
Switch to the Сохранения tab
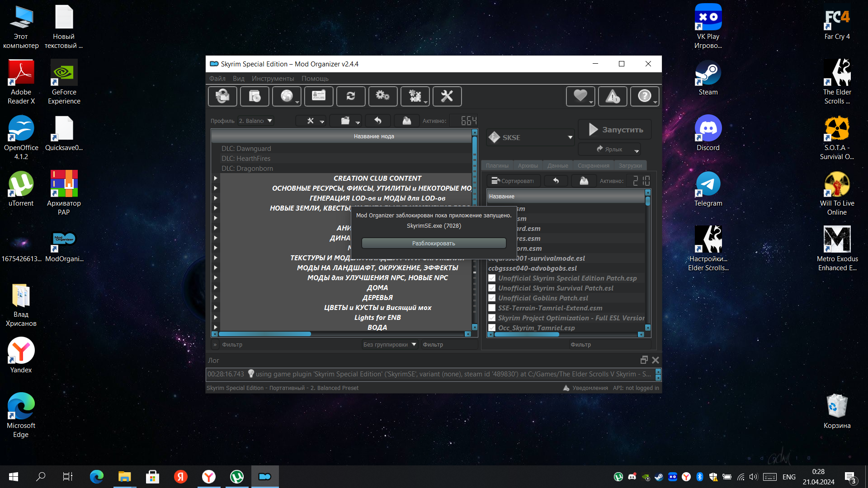pos(594,165)
